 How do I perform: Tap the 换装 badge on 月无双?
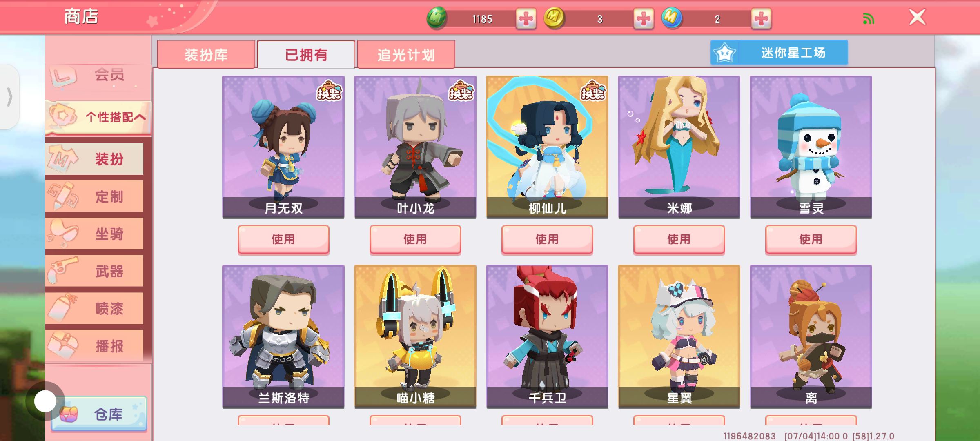pos(330,91)
